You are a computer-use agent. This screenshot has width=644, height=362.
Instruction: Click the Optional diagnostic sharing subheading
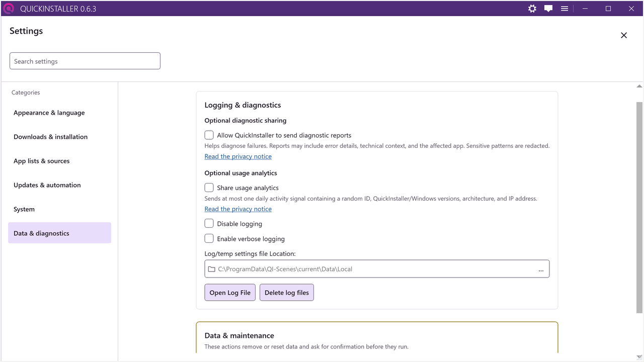pyautogui.click(x=246, y=121)
